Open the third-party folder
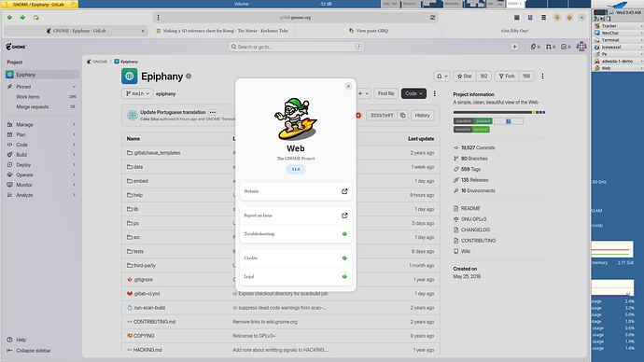This screenshot has width=644, height=362. pos(145,266)
